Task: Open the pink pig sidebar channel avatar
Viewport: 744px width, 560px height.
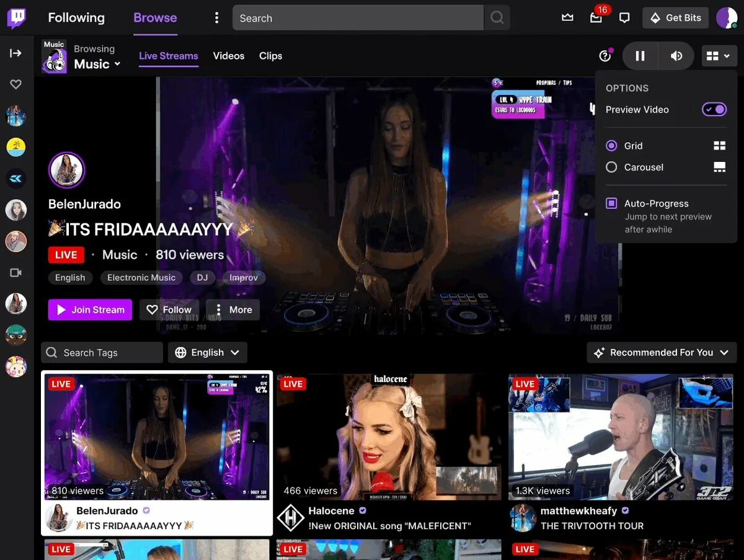Action: 16,367
